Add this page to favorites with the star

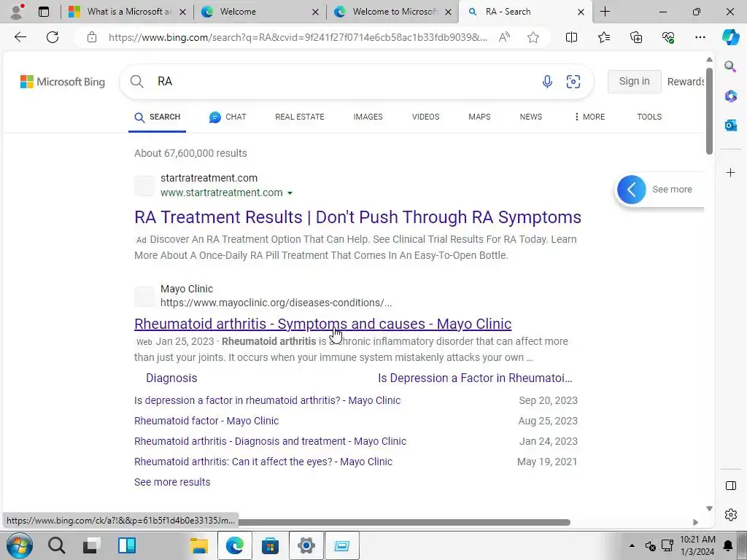point(533,37)
